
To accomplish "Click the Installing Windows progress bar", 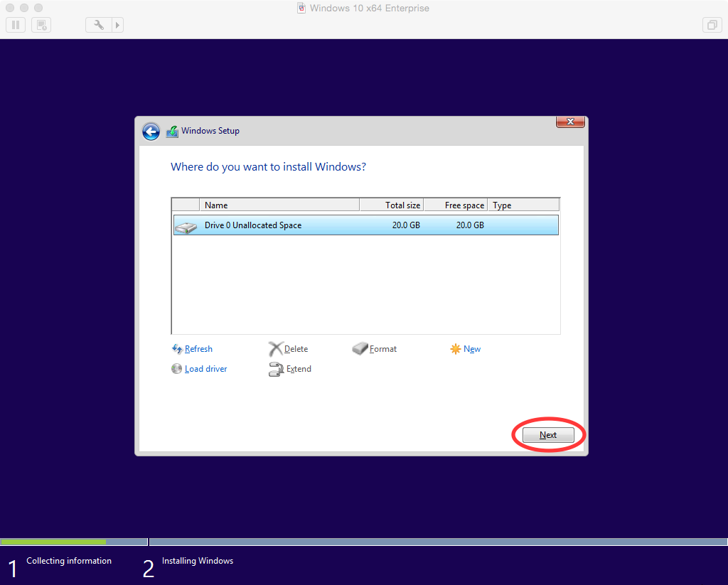I will pos(438,542).
